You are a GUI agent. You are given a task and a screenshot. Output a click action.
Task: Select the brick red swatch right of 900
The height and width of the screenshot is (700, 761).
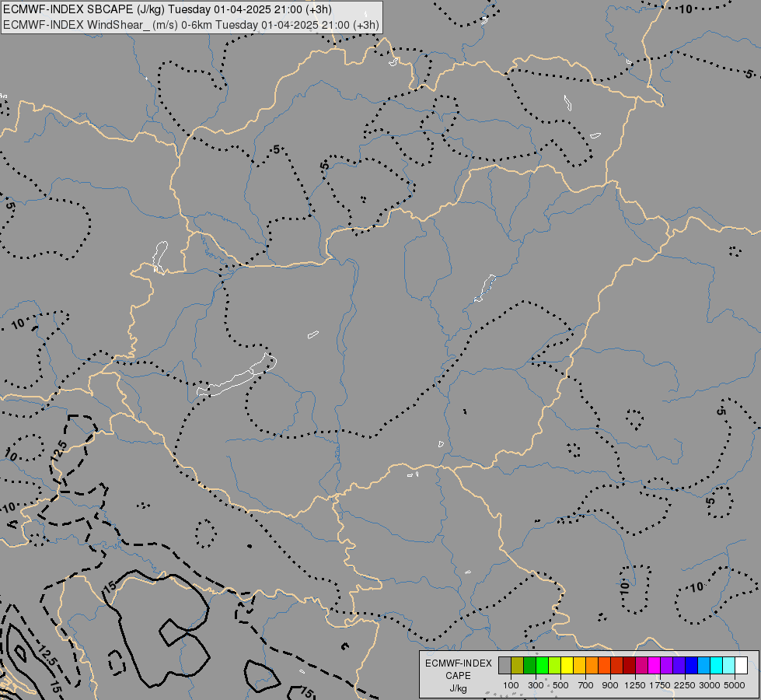pyautogui.click(x=617, y=666)
